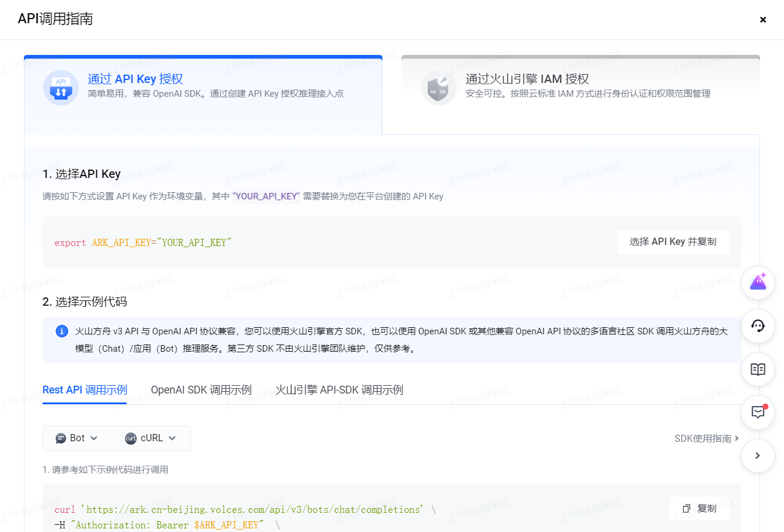Click the 1. 选择API Key heading
784x532 pixels.
pyautogui.click(x=82, y=174)
